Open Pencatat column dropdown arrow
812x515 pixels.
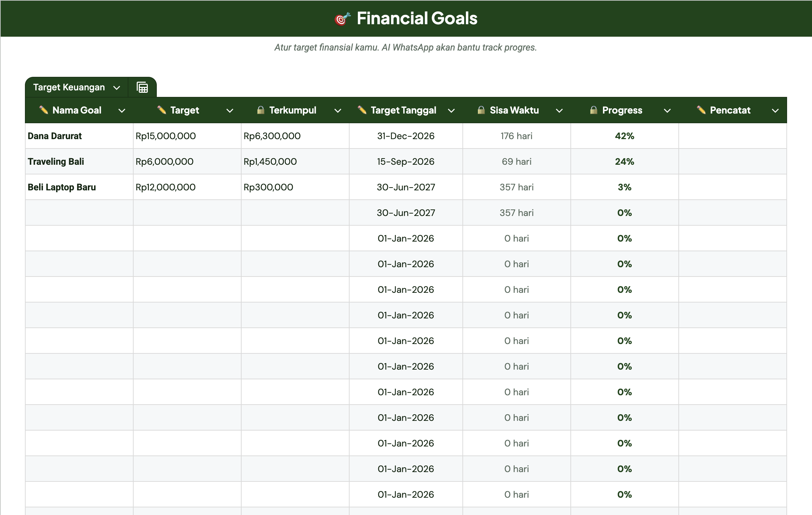tap(775, 111)
